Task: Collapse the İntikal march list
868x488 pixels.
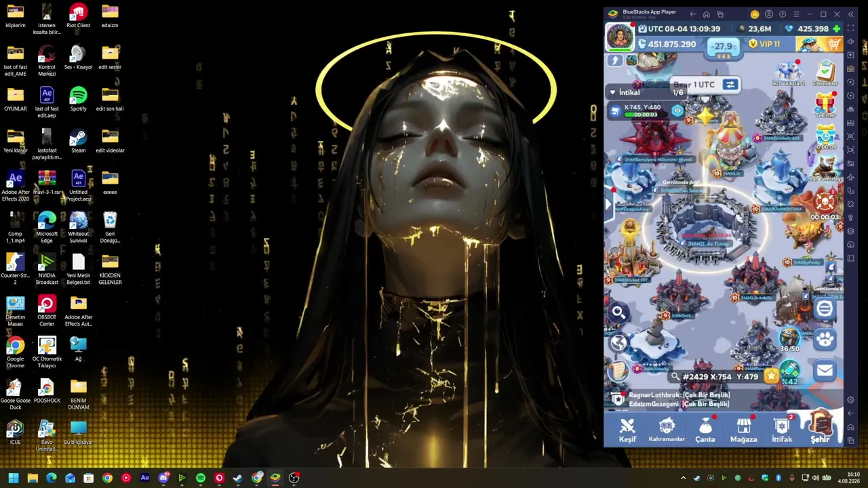Action: pos(612,92)
